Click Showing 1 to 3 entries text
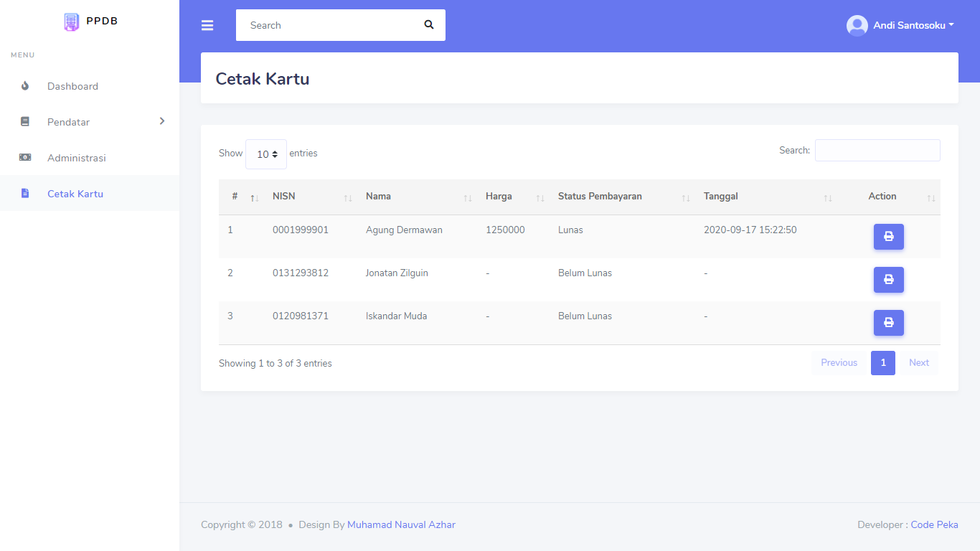This screenshot has height=551, width=980. pyautogui.click(x=275, y=364)
